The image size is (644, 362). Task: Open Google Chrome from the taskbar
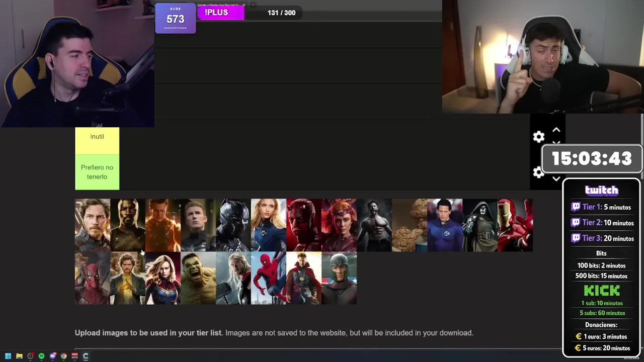[x=63, y=356]
